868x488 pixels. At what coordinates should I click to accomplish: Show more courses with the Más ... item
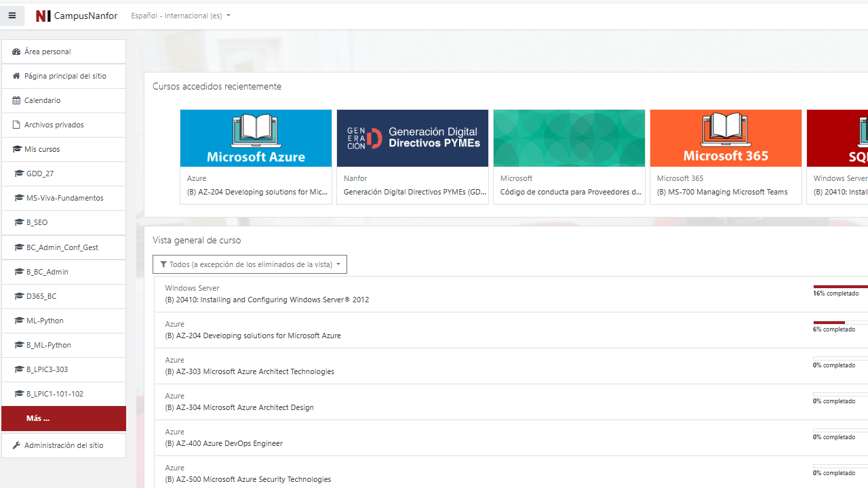pos(64,418)
